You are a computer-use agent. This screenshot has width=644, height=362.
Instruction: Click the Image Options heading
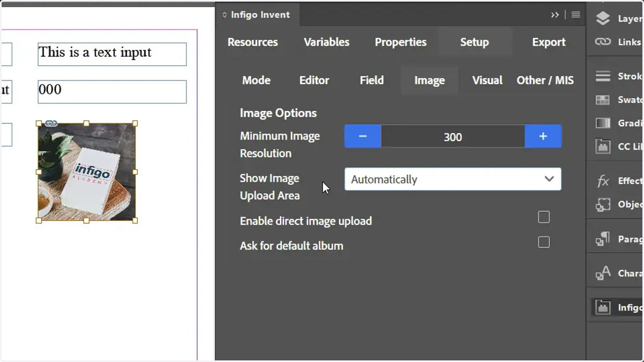coord(278,113)
